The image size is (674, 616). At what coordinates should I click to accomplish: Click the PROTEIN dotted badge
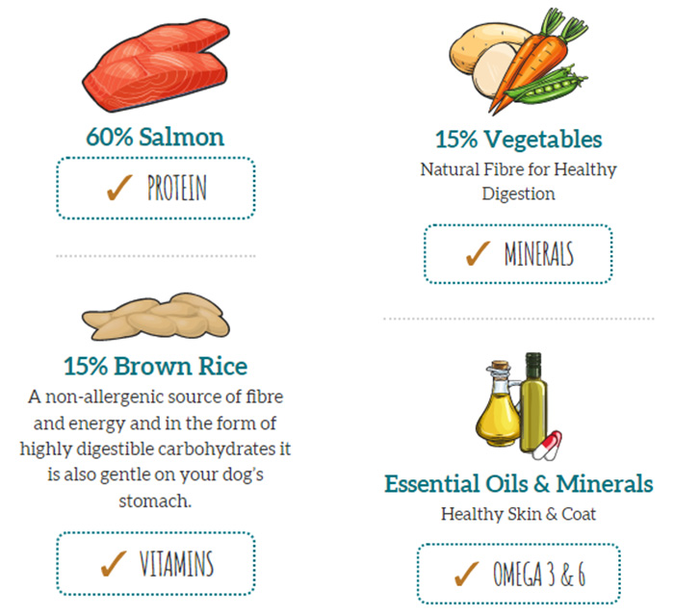point(155,189)
